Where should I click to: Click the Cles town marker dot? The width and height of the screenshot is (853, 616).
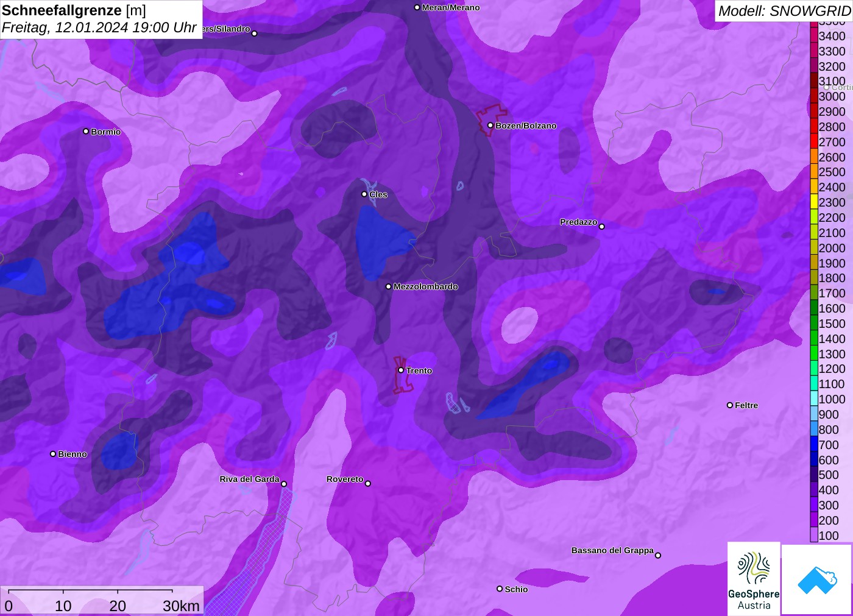coord(364,194)
